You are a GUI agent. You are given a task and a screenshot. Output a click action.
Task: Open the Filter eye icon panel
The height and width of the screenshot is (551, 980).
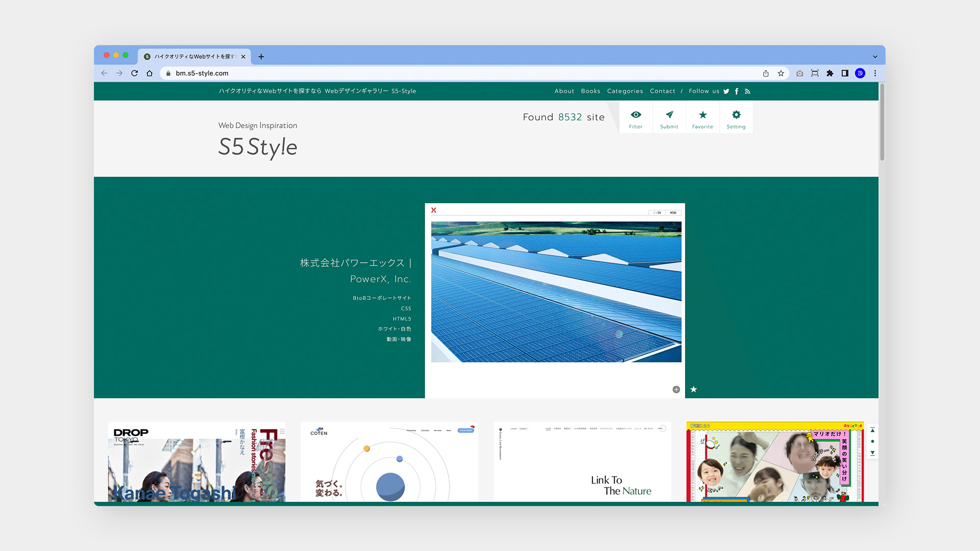[635, 117]
